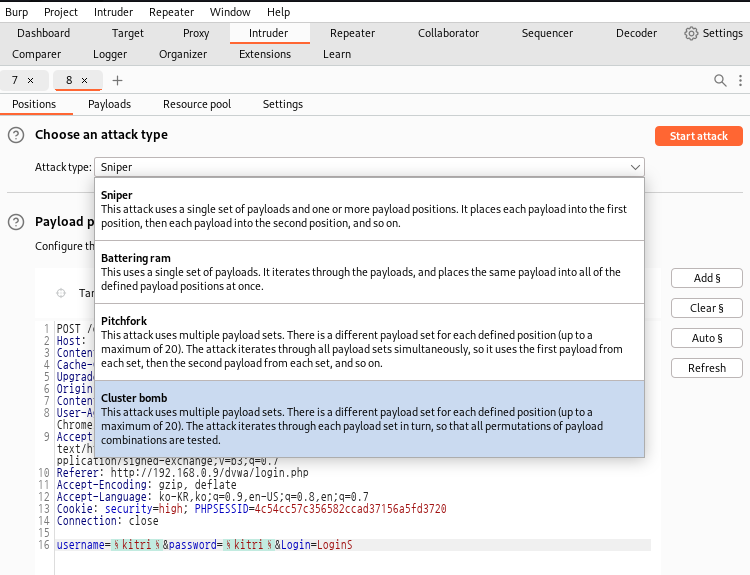This screenshot has height=575, width=750.
Task: Open the Repeater menu in menu bar
Action: click(x=171, y=12)
